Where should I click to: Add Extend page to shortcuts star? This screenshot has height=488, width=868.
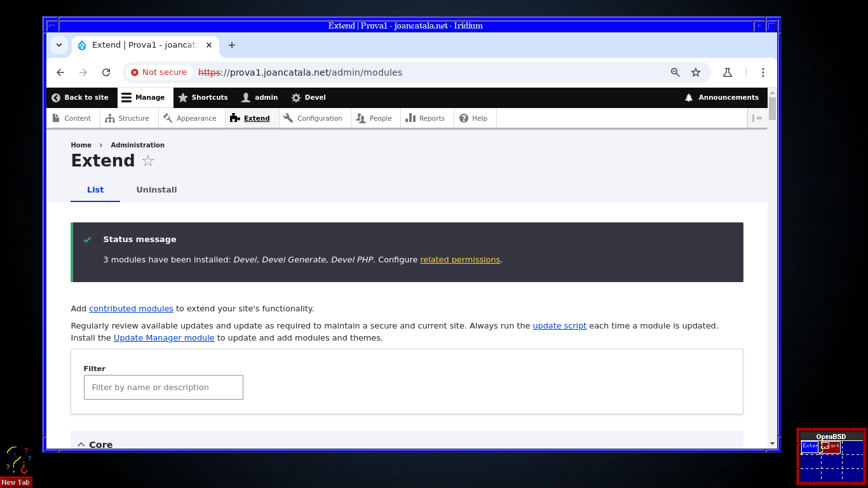point(148,161)
